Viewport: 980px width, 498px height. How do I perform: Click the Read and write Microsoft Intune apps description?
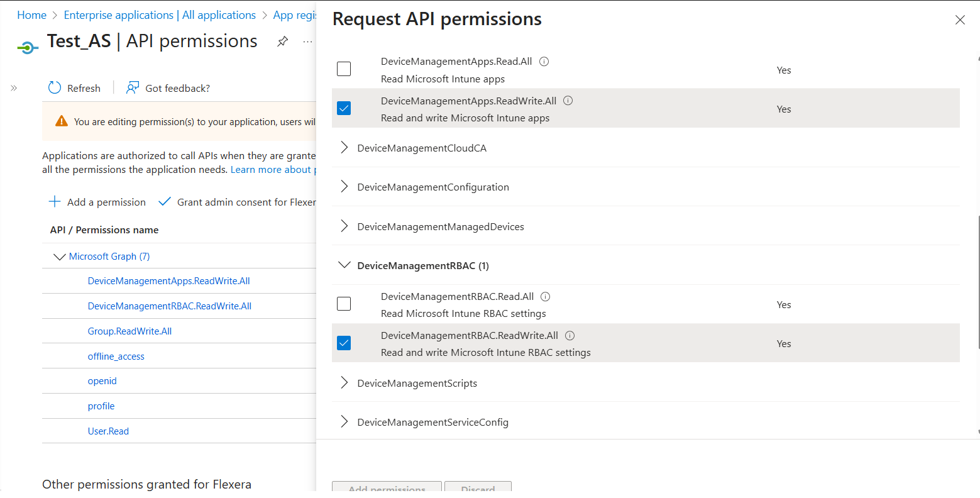coord(465,118)
